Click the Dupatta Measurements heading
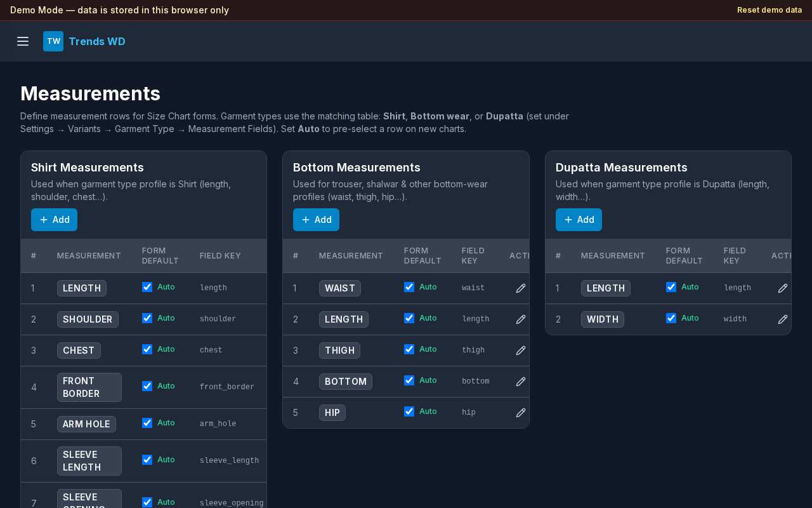The height and width of the screenshot is (508, 812). pyautogui.click(x=622, y=168)
